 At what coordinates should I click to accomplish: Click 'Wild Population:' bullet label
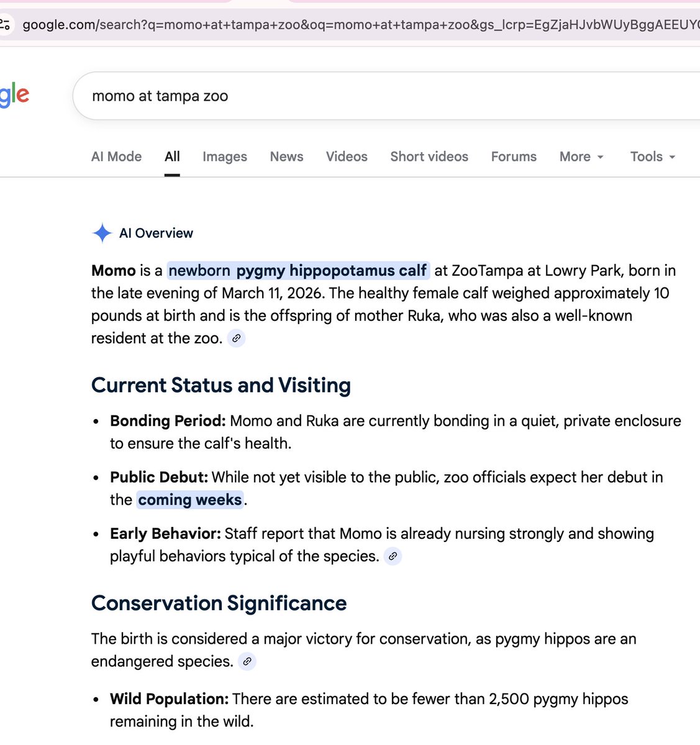pyautogui.click(x=170, y=699)
